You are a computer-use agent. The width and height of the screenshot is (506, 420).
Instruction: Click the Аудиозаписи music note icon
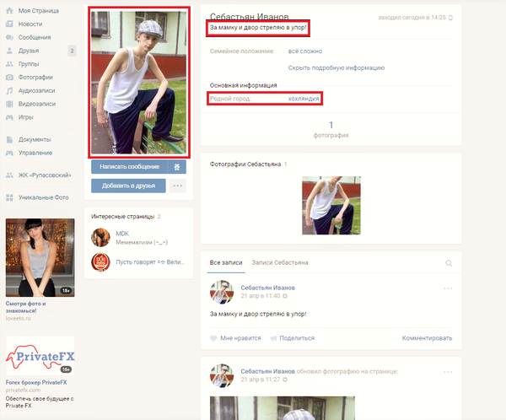pyautogui.click(x=9, y=91)
